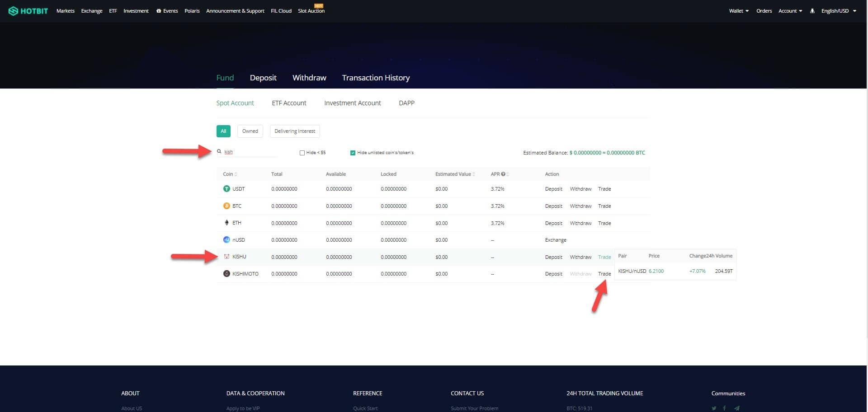The width and height of the screenshot is (868, 412).
Task: Open the Markets menu
Action: click(66, 11)
